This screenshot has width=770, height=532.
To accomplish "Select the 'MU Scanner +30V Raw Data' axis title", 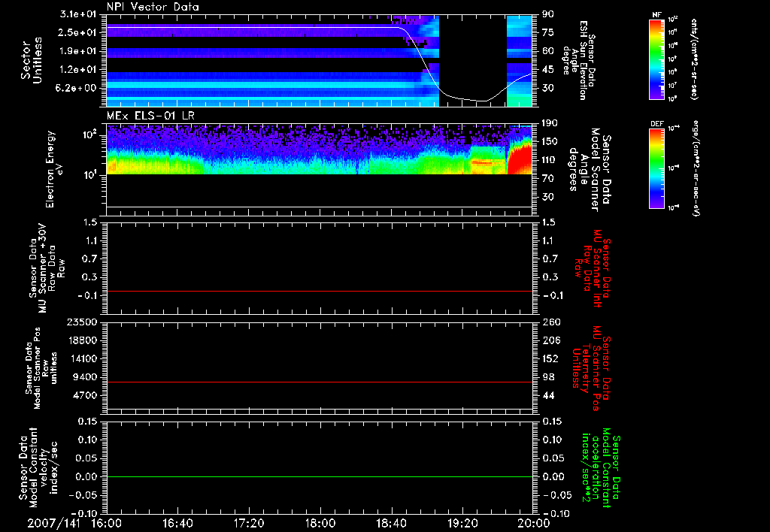I will [47, 268].
